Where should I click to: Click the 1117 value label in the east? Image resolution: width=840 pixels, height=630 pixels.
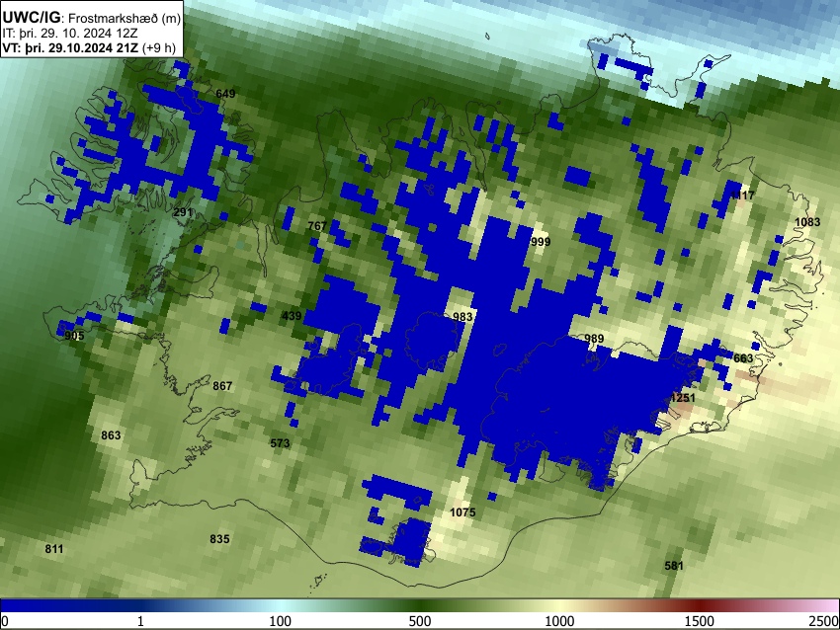point(742,196)
